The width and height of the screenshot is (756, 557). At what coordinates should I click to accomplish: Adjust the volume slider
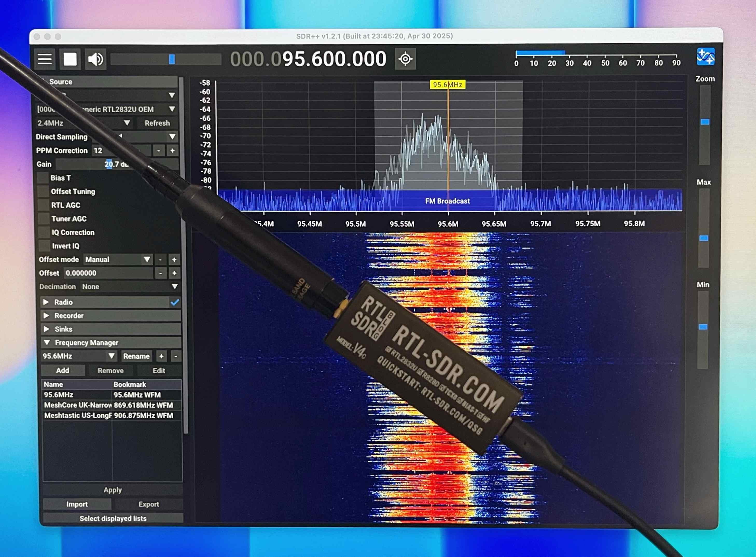166,59
